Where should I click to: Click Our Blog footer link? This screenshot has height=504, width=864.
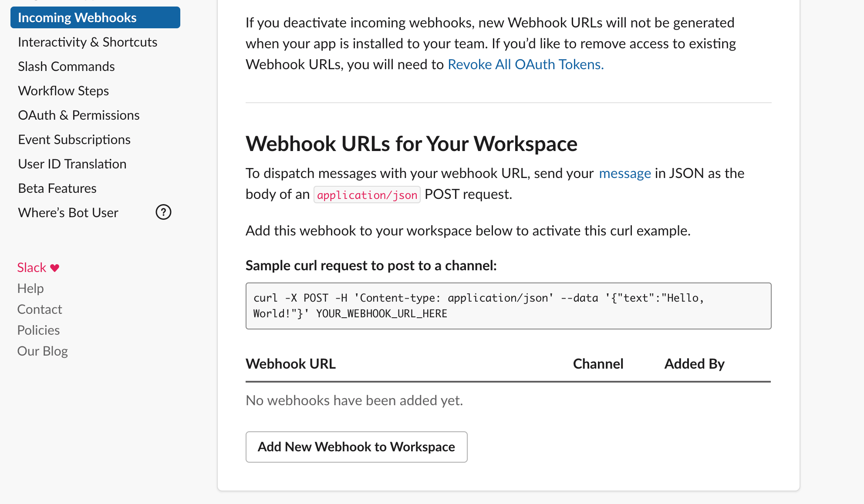pyautogui.click(x=42, y=350)
